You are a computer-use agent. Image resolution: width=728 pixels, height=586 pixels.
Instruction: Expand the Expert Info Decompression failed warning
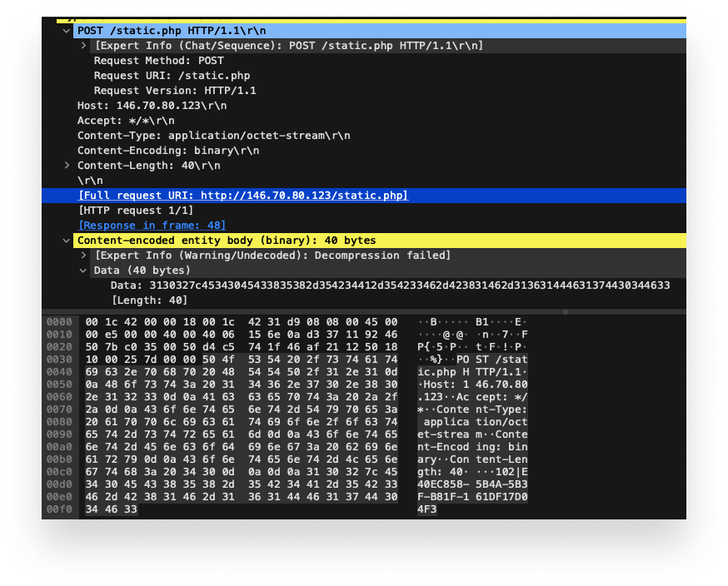click(82, 255)
